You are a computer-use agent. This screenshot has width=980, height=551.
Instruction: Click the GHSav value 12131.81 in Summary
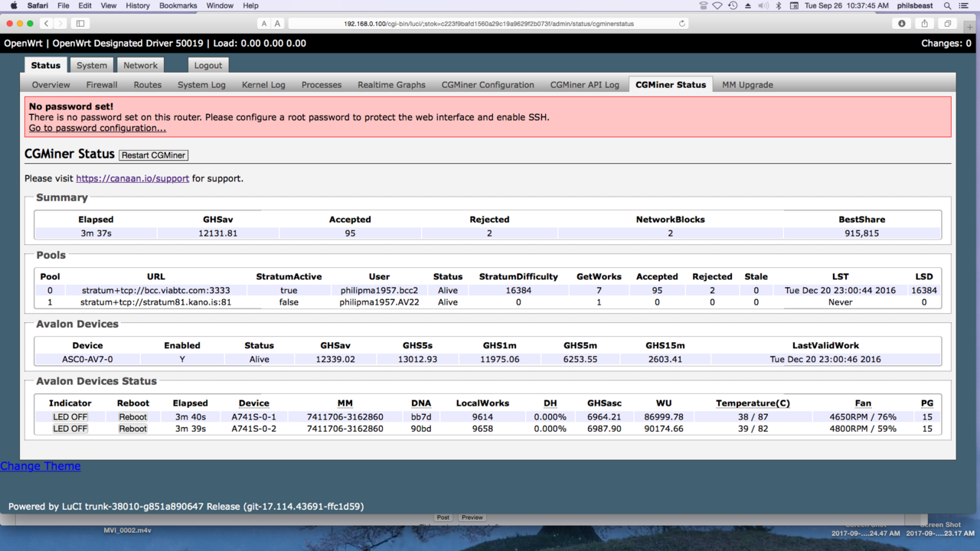tap(218, 233)
